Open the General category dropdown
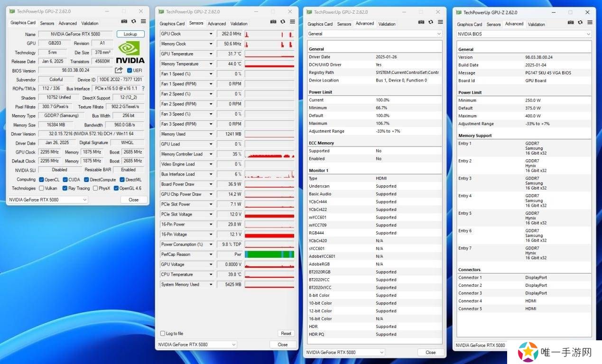Image resolution: width=602 pixels, height=364 pixels. (374, 34)
